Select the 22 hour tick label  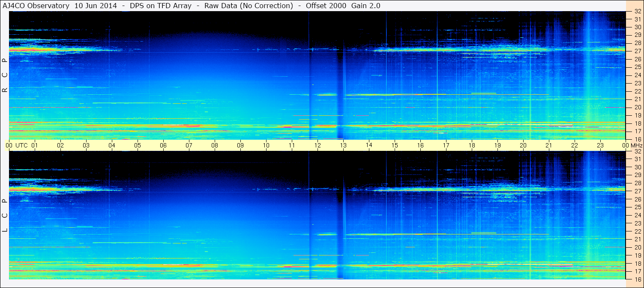575,145
